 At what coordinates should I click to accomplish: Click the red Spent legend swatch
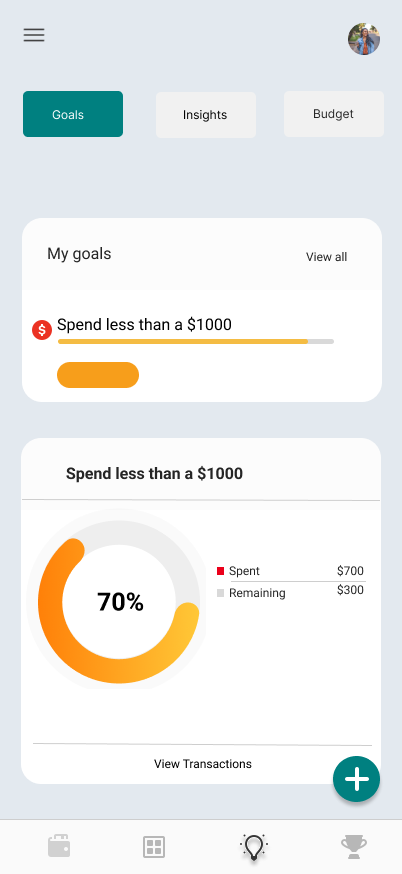(x=220, y=571)
